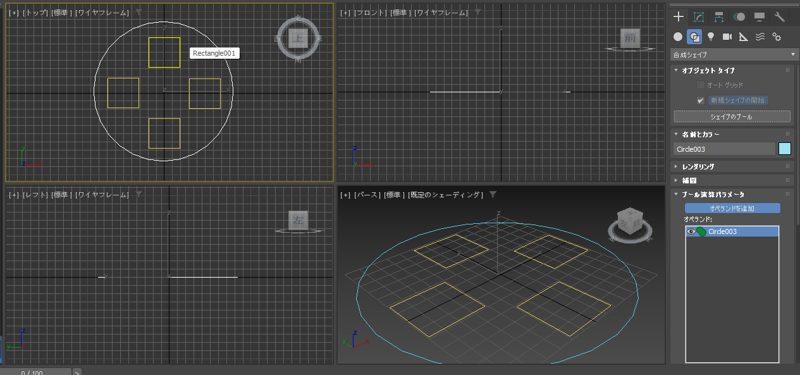This screenshot has height=375, width=800.
Task: Click the filter icon in the Left viewport header
Action: tap(139, 194)
